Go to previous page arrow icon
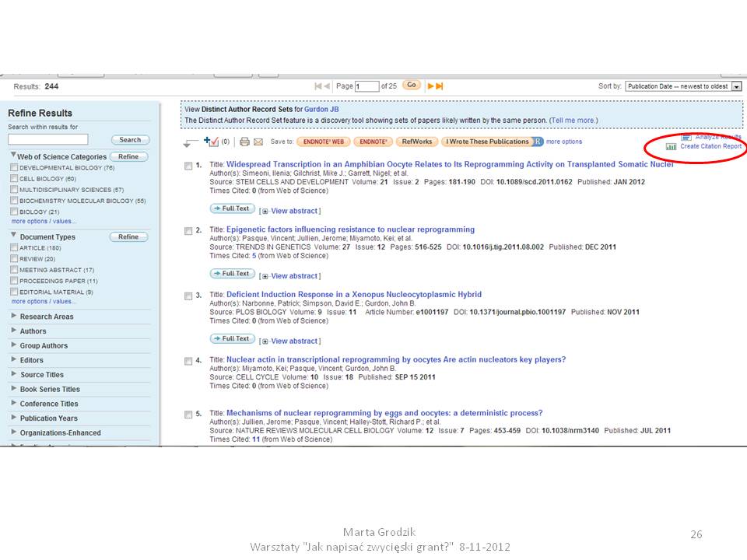Screen dimensions: 747x560 click(x=327, y=86)
